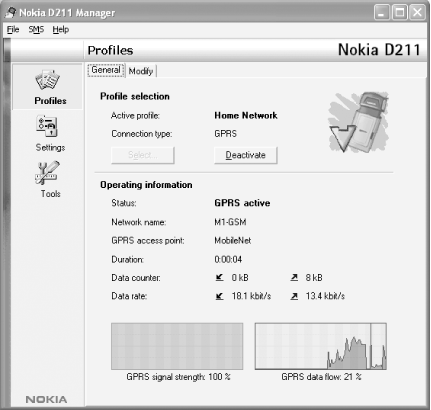
Task: Open the File menu
Action: tap(13, 30)
